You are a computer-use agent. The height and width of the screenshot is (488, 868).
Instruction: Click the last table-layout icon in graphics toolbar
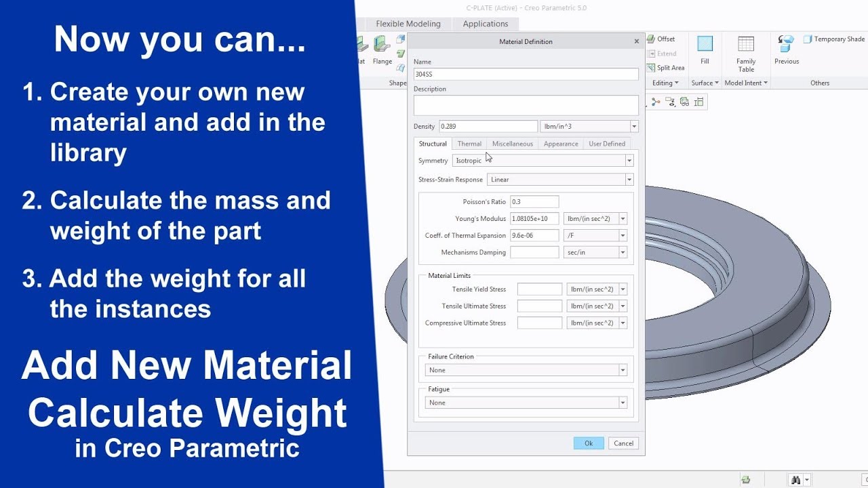click(699, 102)
